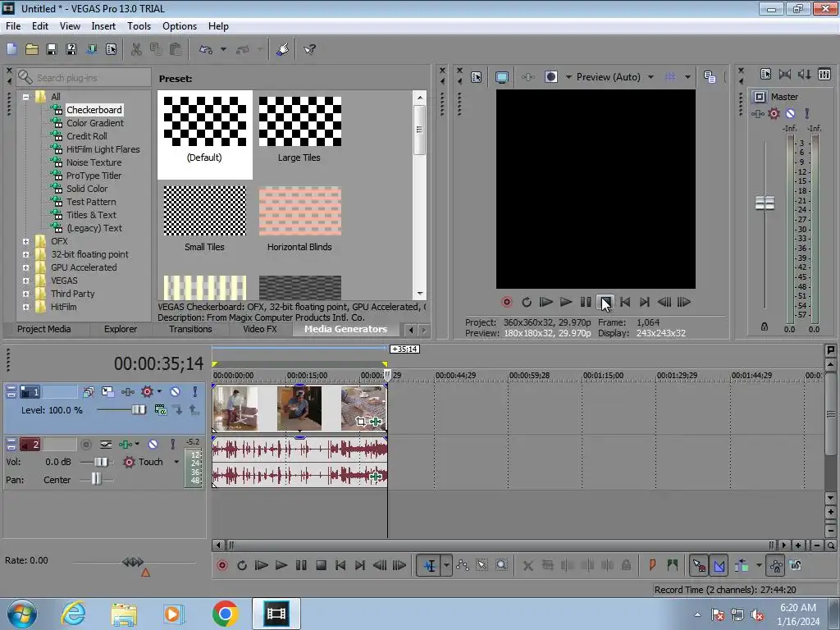This screenshot has width=840, height=630.
Task: Open the Options menu
Action: tap(180, 26)
